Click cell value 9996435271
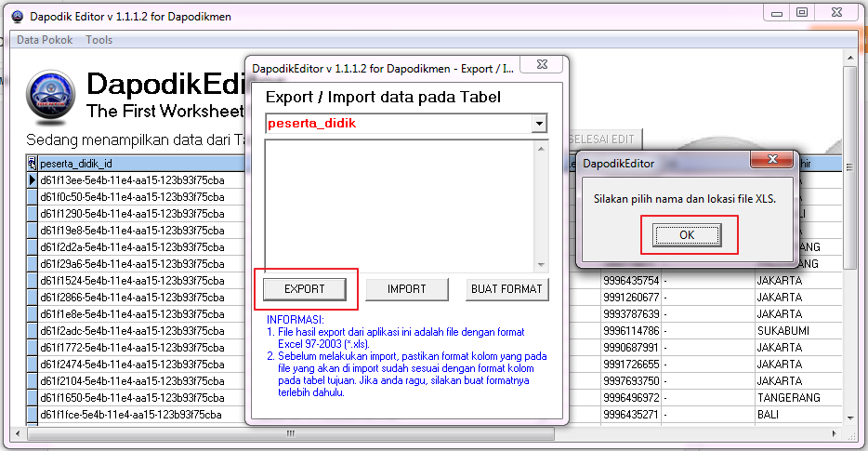The height and width of the screenshot is (451, 868). pos(631,415)
